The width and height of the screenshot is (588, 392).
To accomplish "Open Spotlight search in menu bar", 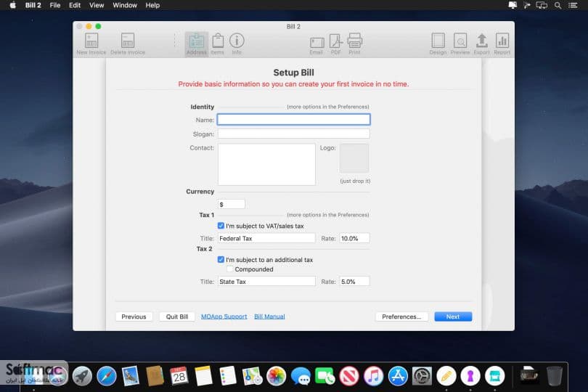I will [558, 5].
